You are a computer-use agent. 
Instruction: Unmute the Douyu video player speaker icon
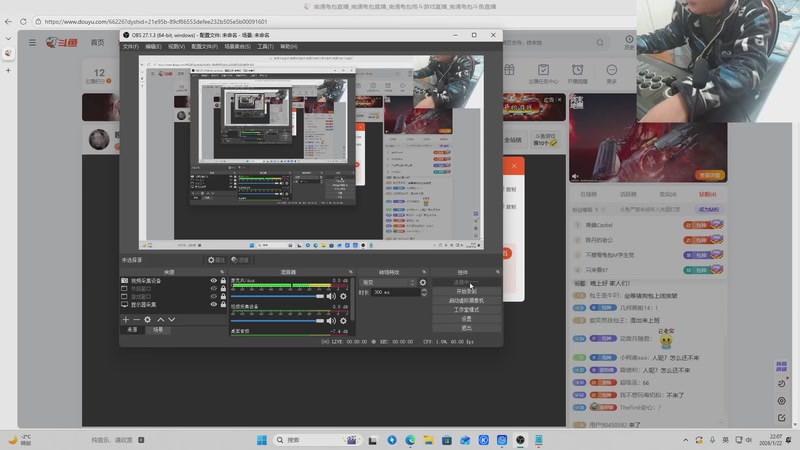pyautogui.click(x=576, y=176)
